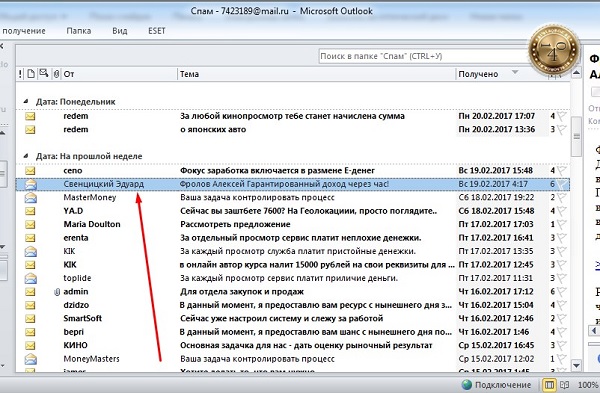The image size is (600, 393).
Task: Flag the admin message for follow-up
Action: pos(561,292)
